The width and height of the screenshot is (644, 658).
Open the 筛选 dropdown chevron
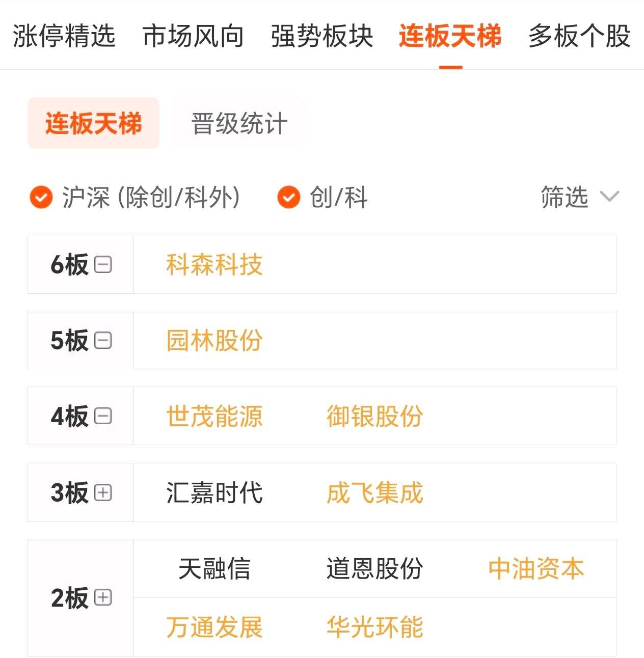click(609, 197)
